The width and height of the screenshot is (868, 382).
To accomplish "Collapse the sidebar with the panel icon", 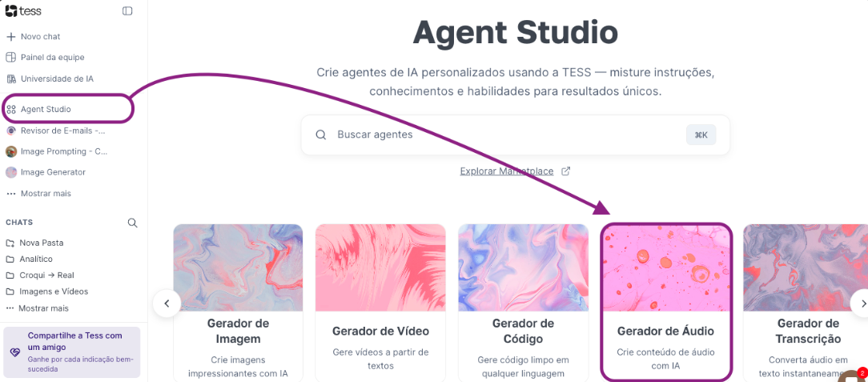I will (x=127, y=11).
